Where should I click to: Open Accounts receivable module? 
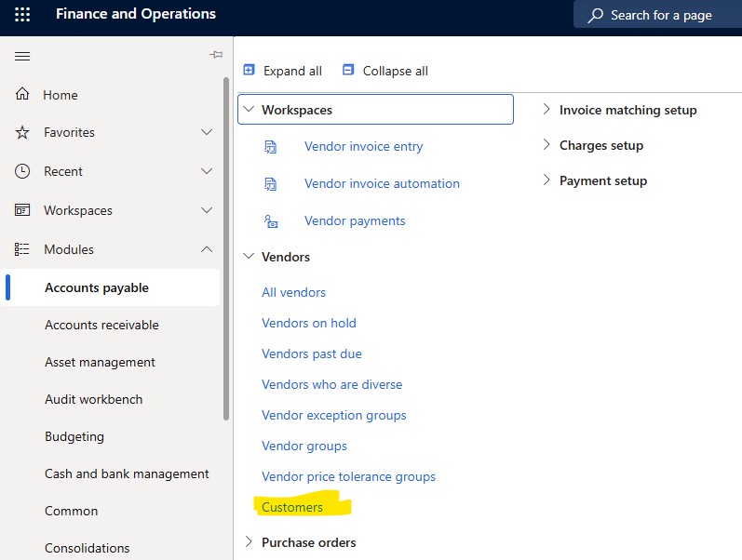tap(101, 325)
